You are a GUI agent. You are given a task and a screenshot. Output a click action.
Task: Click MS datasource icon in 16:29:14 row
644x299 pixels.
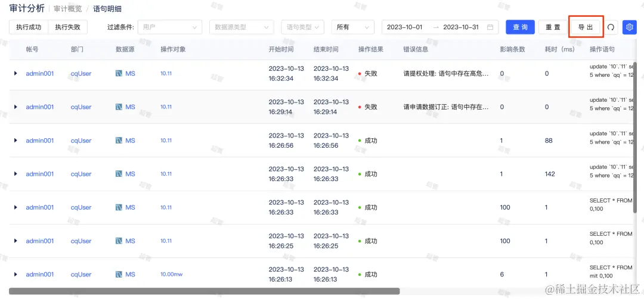pyautogui.click(x=119, y=107)
